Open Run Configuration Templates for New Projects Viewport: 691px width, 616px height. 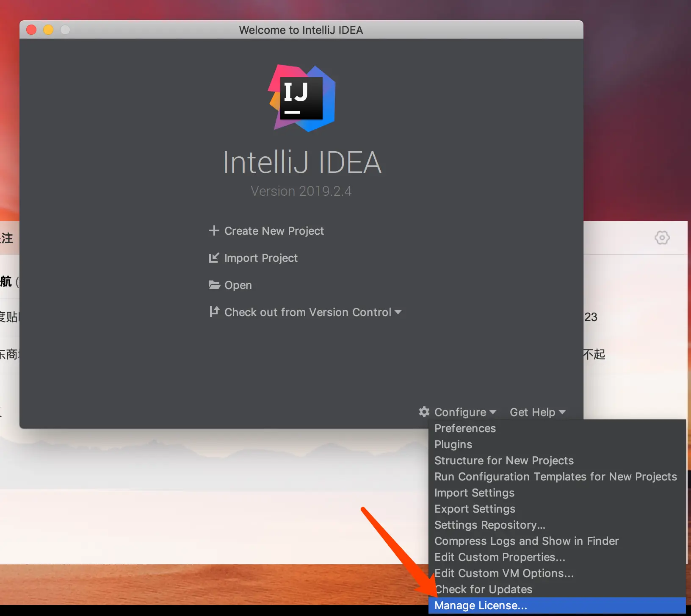click(x=557, y=477)
